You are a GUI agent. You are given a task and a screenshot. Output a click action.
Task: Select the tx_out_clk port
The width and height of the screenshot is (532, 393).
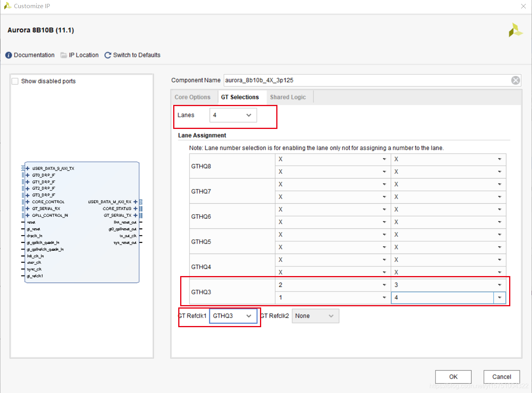point(128,236)
